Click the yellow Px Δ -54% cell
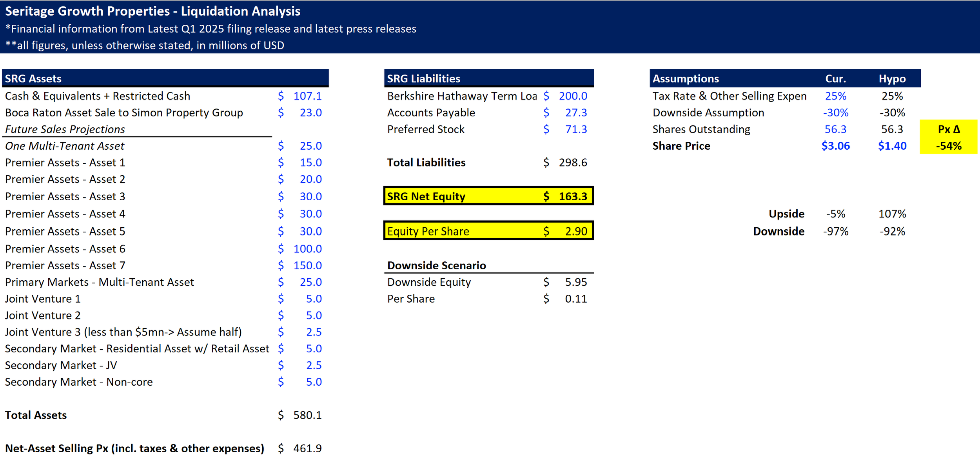The width and height of the screenshot is (980, 466). pyautogui.click(x=949, y=146)
